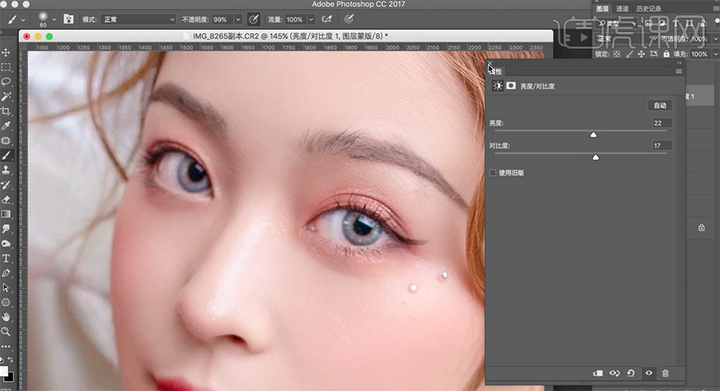The width and height of the screenshot is (720, 391).
Task: Toggle lock all padlock in 锁定 row
Action: click(x=666, y=54)
